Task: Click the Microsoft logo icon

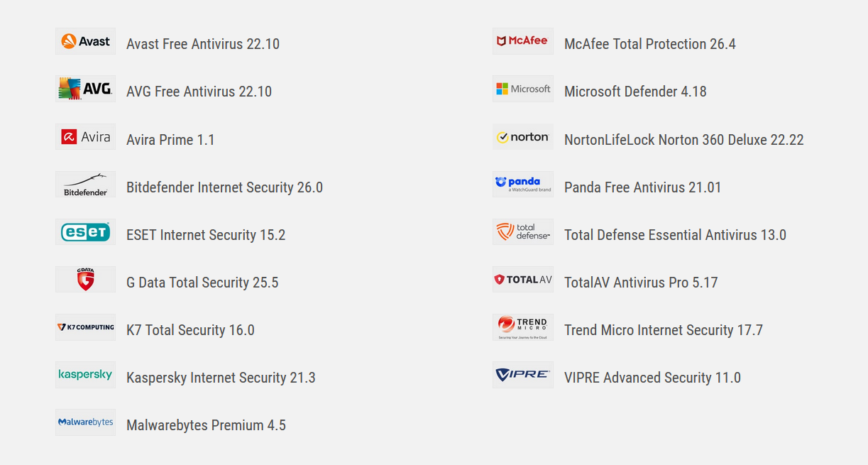Action: [523, 89]
